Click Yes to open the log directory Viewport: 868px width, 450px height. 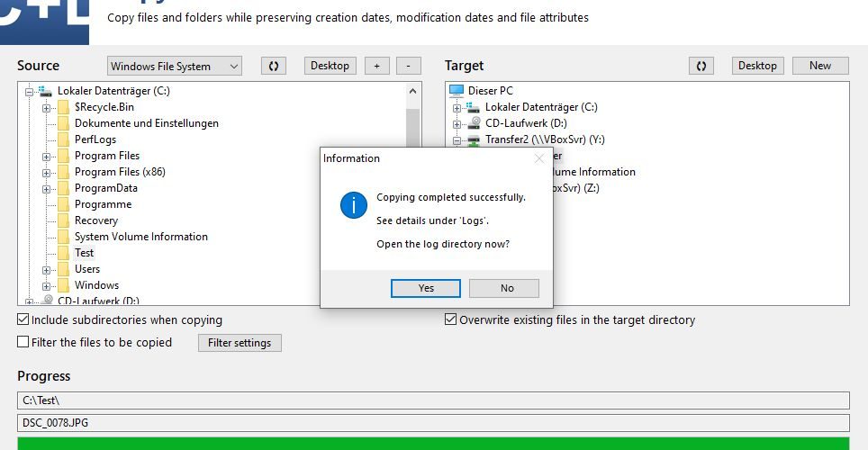[x=426, y=288]
